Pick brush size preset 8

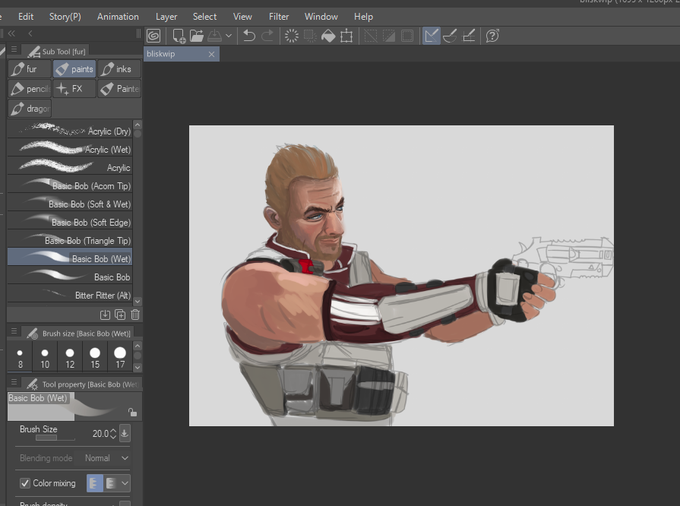point(20,357)
